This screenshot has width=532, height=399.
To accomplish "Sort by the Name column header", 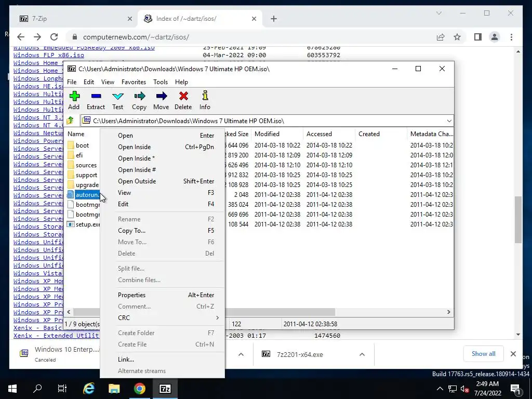I will [76, 134].
